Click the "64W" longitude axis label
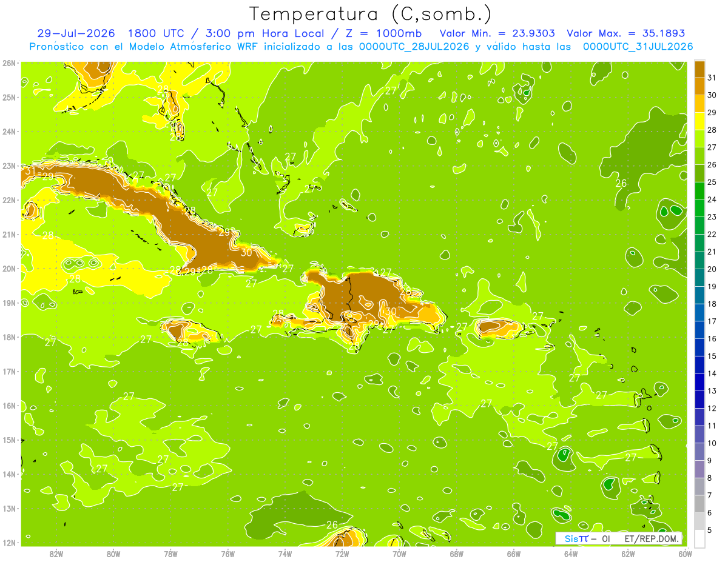 point(571,554)
